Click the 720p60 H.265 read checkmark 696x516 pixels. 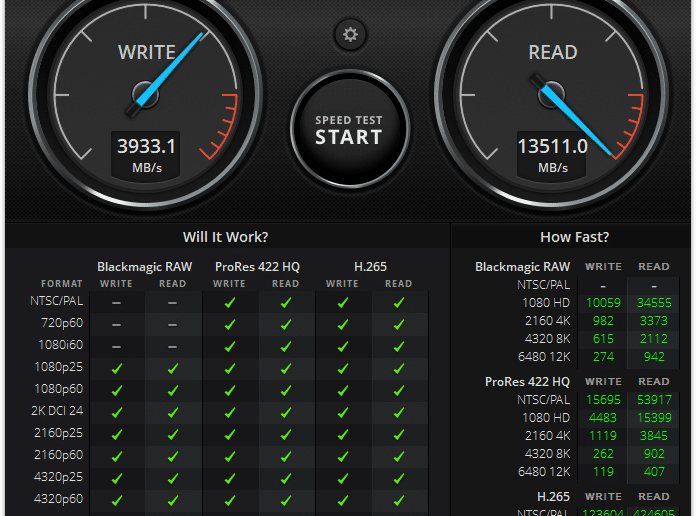399,325
